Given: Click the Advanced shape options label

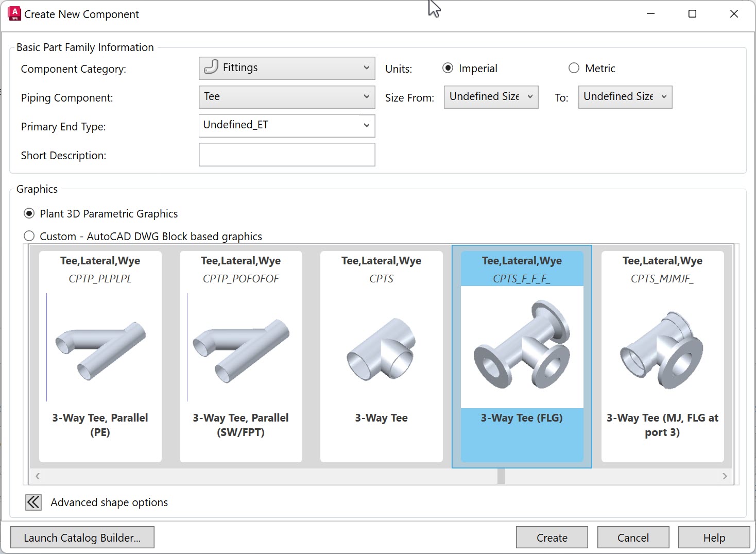Looking at the screenshot, I should [x=109, y=502].
